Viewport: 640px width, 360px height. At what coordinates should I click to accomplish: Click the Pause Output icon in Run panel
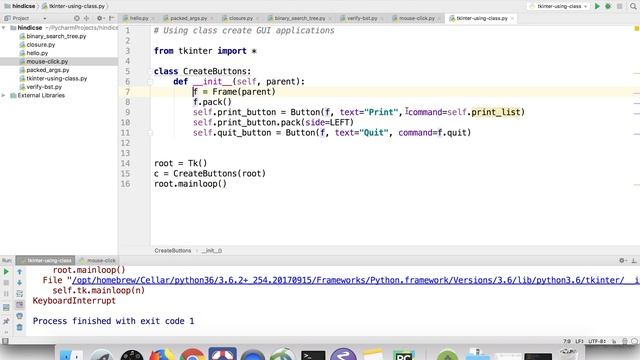[6, 294]
